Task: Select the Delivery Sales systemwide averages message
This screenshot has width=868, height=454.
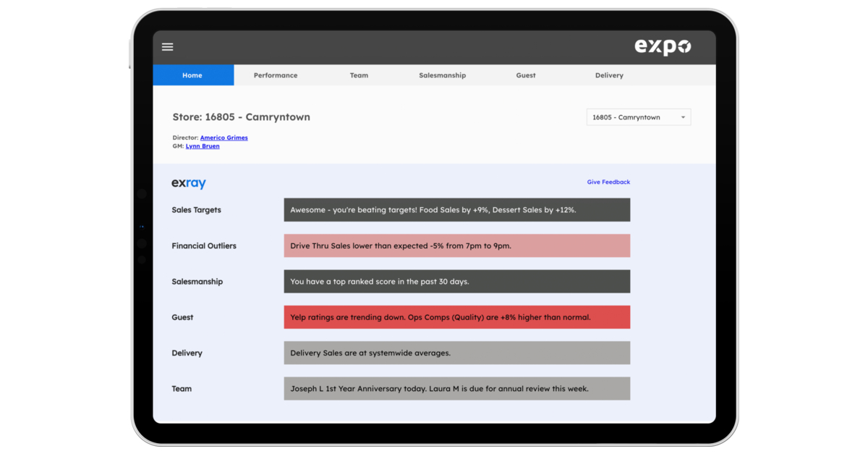Action: coord(456,353)
